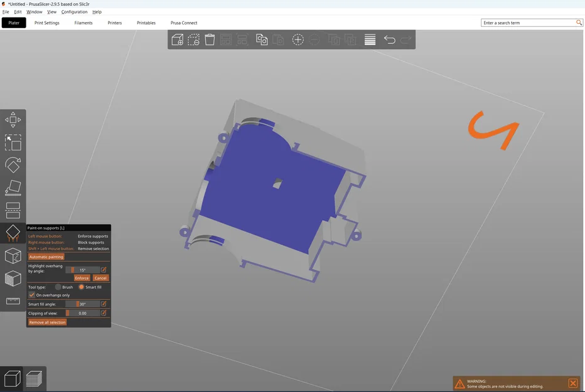Click the Paste icon in the top toolbar
Screen dimensions: 585x392
(278, 40)
